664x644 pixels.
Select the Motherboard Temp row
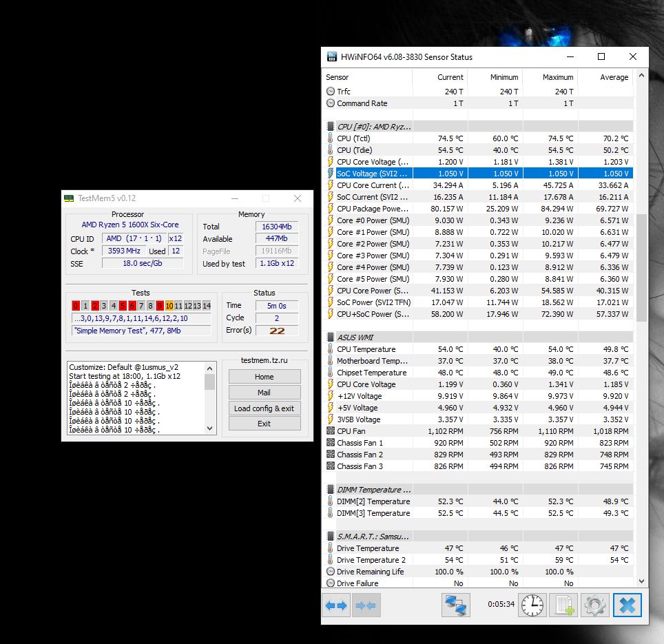coord(479,361)
